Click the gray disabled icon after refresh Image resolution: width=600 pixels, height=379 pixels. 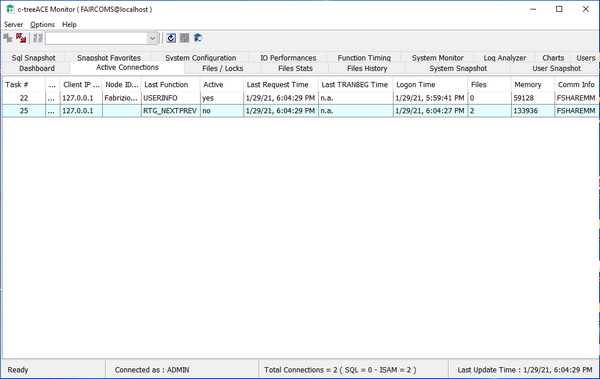pos(184,38)
